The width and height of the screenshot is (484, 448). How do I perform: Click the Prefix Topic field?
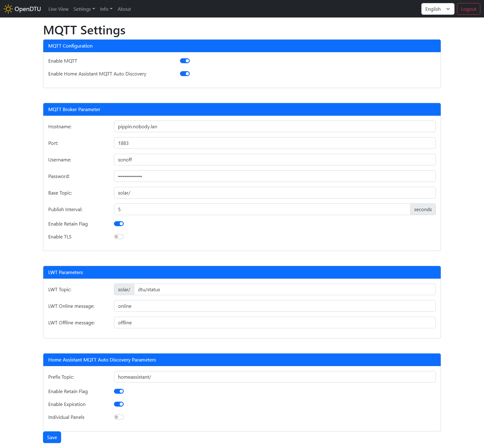point(275,377)
